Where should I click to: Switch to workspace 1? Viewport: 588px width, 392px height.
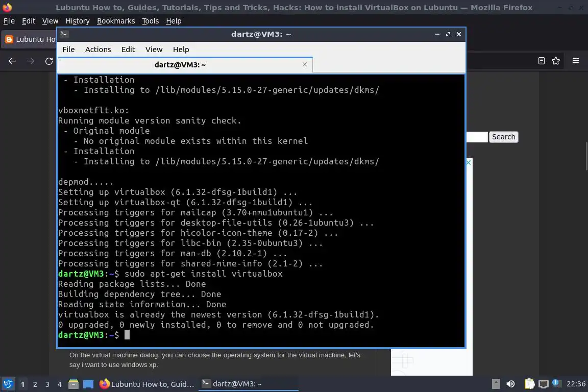point(23,384)
